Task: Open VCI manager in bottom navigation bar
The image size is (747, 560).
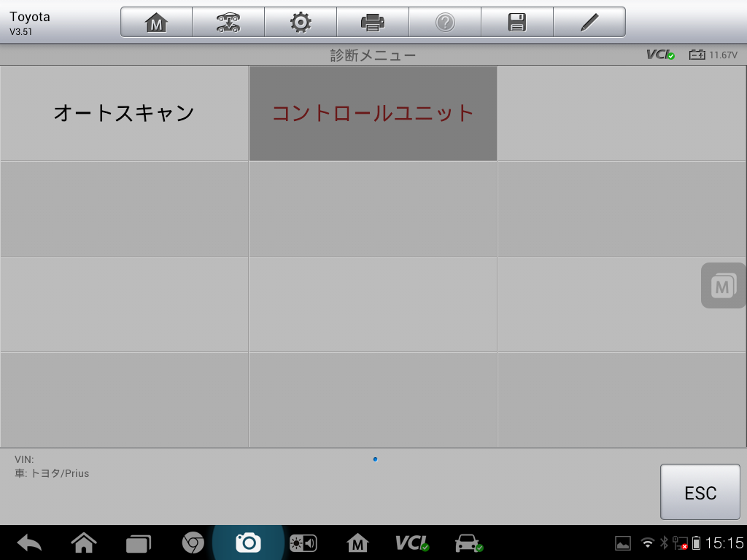Action: click(x=412, y=542)
